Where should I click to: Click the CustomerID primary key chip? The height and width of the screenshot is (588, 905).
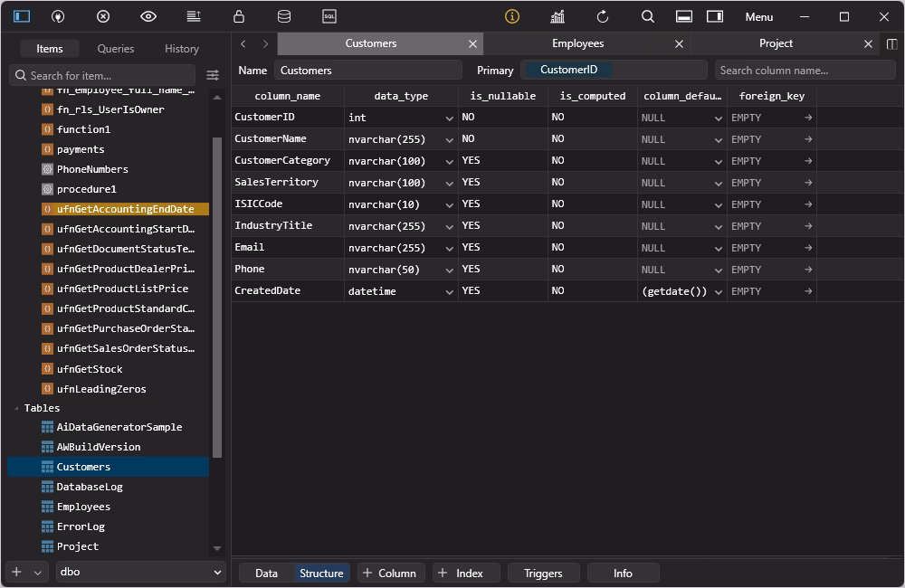(x=568, y=70)
